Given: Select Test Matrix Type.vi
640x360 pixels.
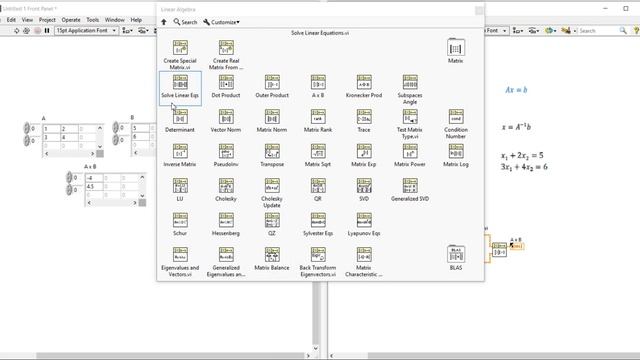Looking at the screenshot, I should [x=410, y=117].
